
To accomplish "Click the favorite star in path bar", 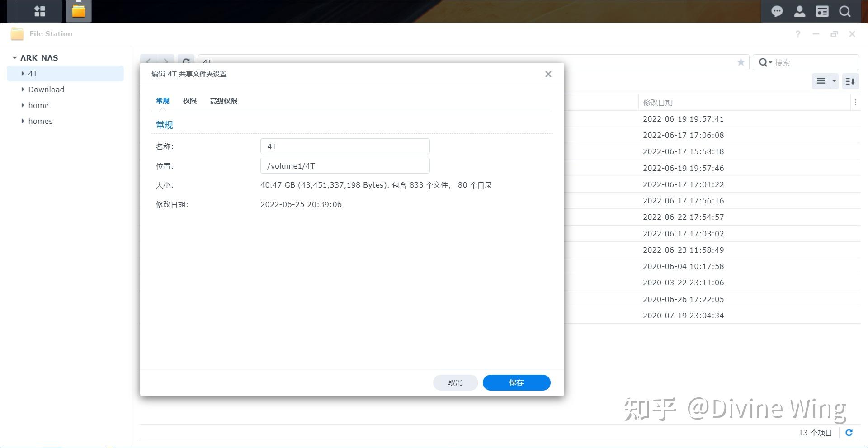I will click(741, 62).
